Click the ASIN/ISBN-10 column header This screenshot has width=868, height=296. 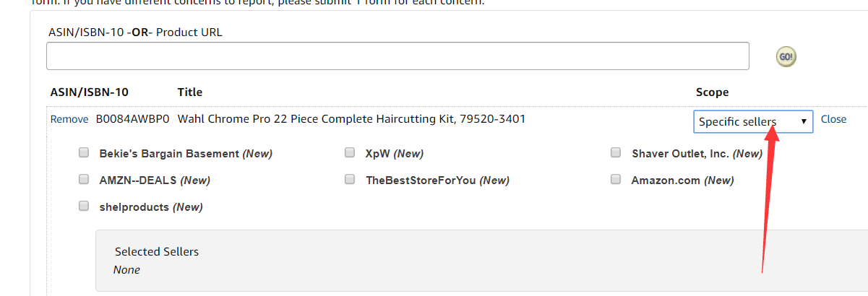coord(89,92)
